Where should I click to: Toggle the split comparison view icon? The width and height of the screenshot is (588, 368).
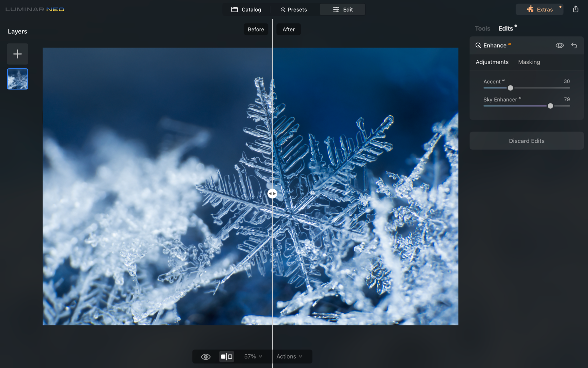tap(226, 356)
